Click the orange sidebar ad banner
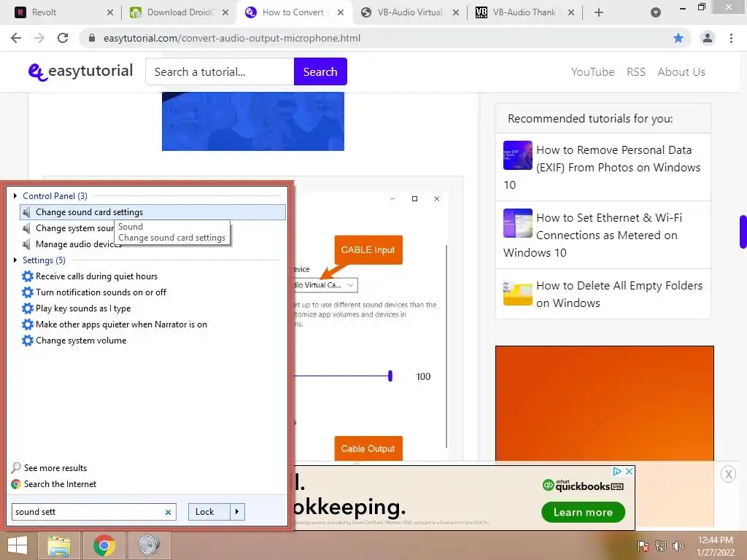The width and height of the screenshot is (747, 560). pyautogui.click(x=605, y=402)
